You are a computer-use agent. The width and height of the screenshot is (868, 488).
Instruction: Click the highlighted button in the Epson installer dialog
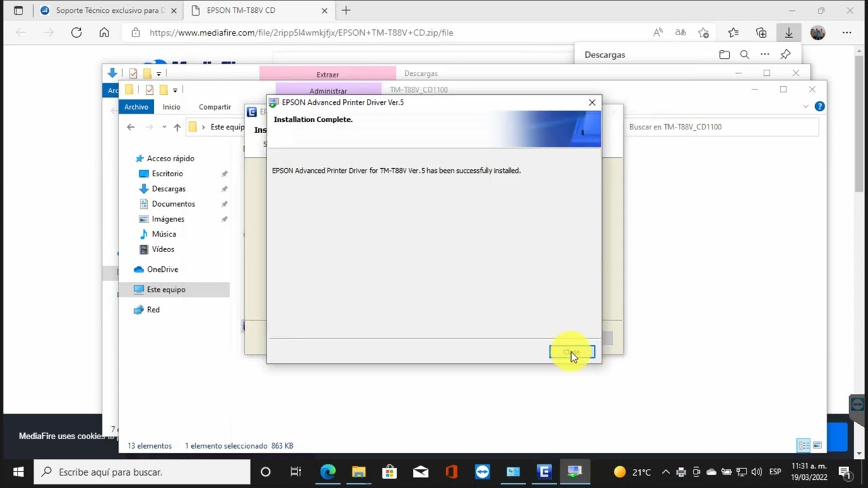572,352
